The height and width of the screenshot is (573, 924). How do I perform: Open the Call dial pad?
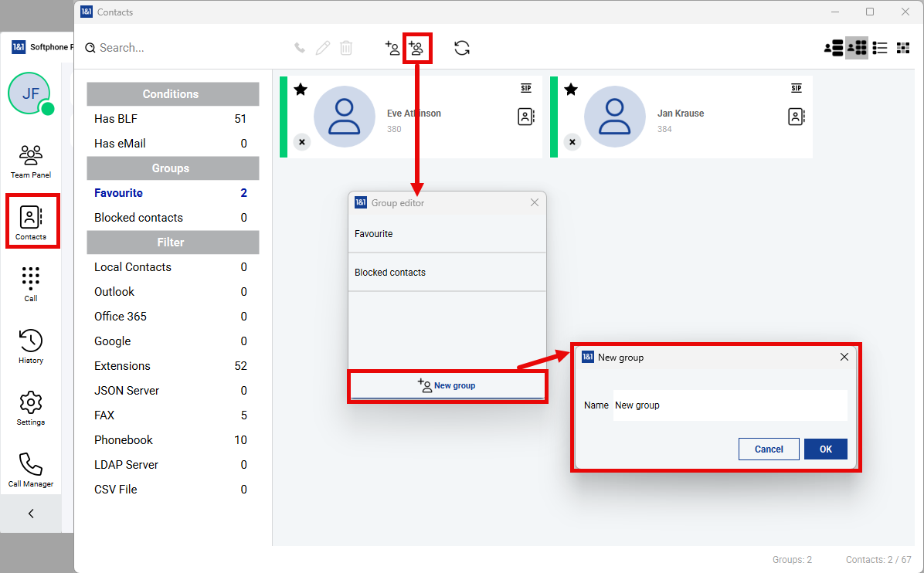pyautogui.click(x=31, y=283)
